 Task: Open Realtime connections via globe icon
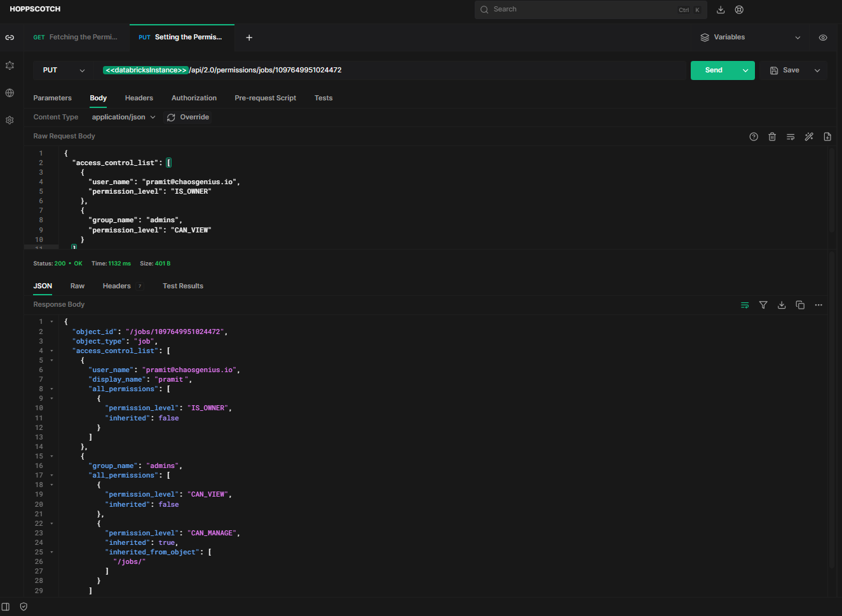[x=10, y=93]
